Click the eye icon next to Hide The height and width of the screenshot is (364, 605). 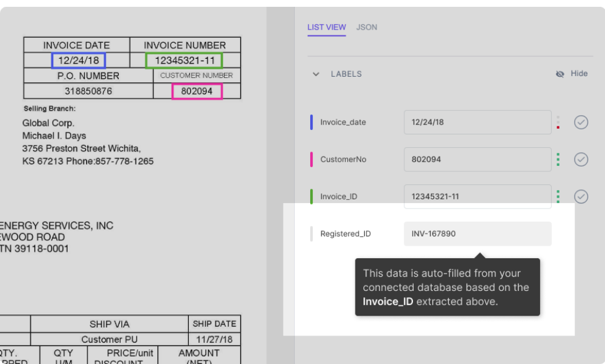point(560,74)
